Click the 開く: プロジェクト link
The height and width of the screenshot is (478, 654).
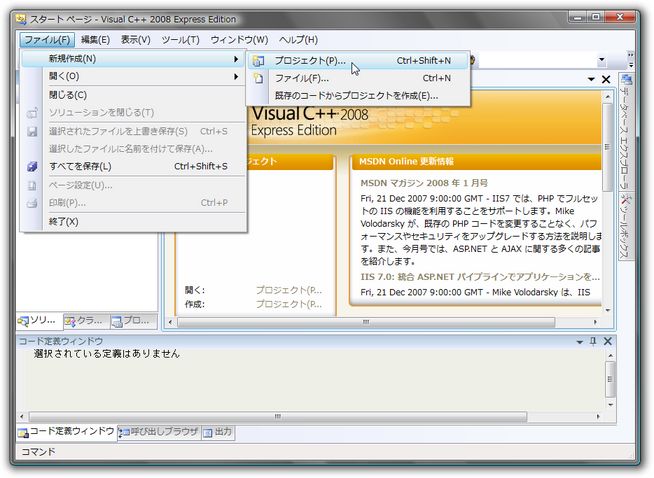(289, 290)
